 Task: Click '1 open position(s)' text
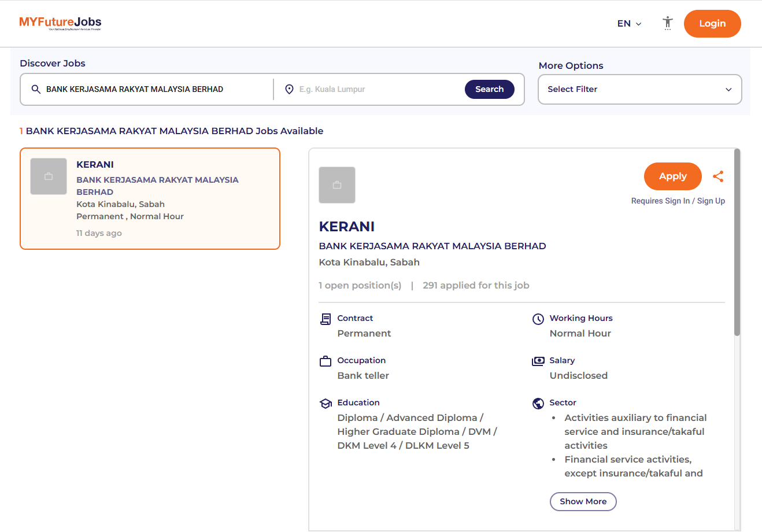pyautogui.click(x=360, y=285)
